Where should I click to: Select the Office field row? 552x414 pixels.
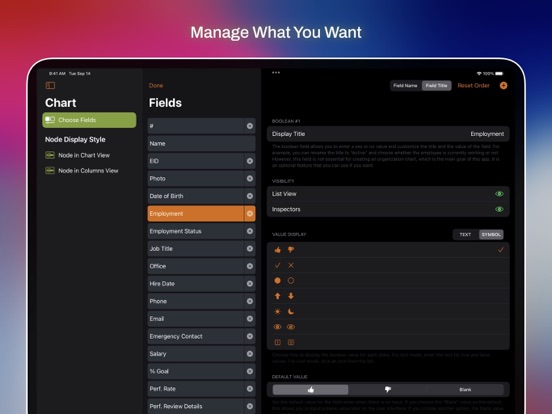(195, 266)
